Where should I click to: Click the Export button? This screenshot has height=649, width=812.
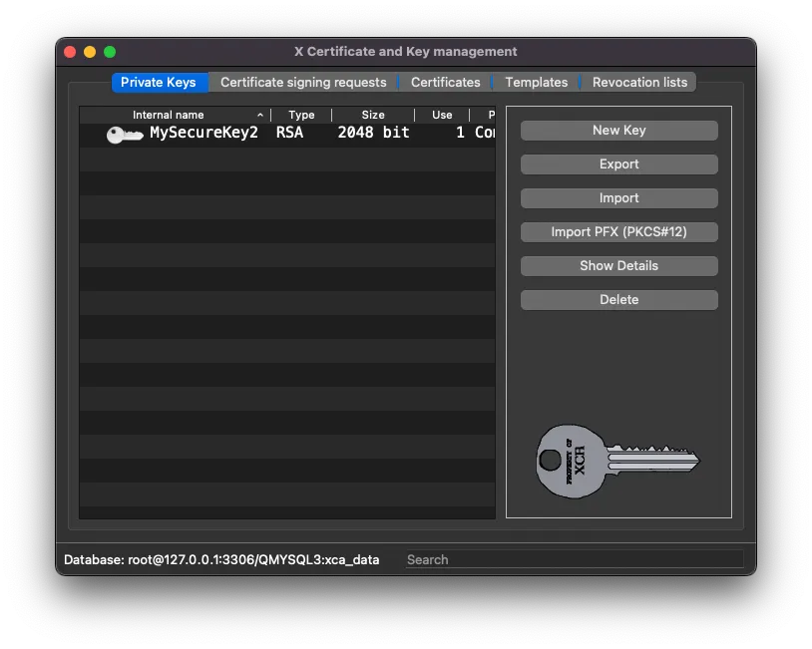pos(618,164)
